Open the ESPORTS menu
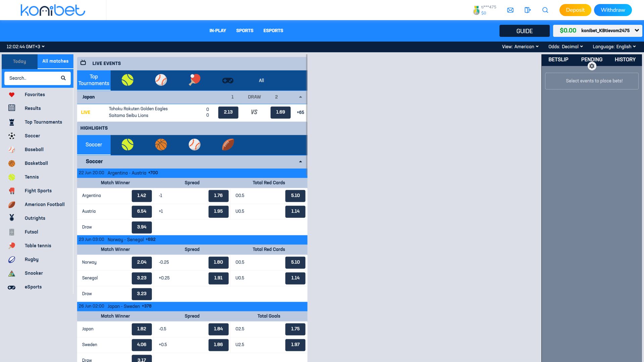The height and width of the screenshot is (362, 644). click(273, 31)
